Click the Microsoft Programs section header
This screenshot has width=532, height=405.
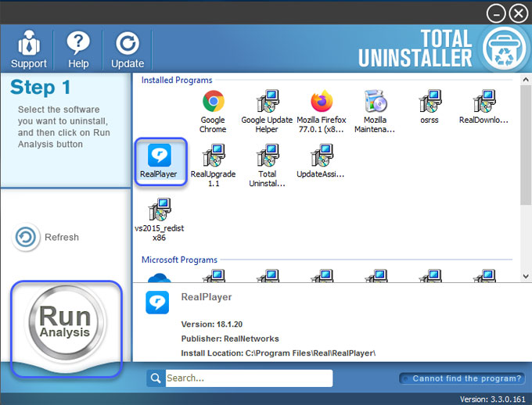(x=179, y=260)
